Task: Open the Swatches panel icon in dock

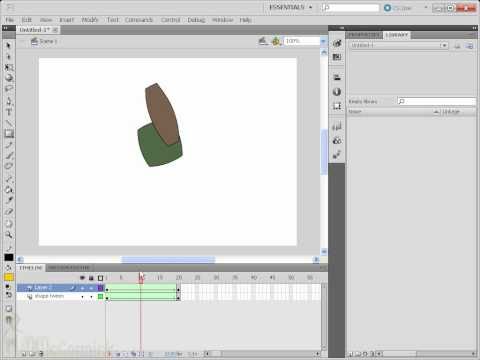Action: pyautogui.click(x=337, y=57)
